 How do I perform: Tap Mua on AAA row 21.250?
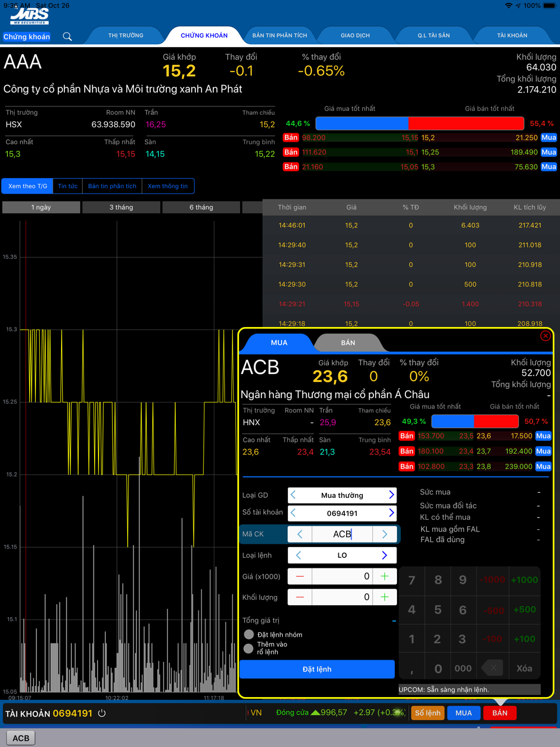coord(549,138)
